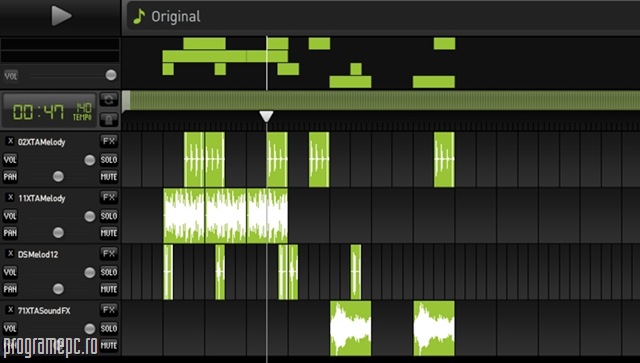Solo the DSMelod12 track

[x=109, y=272]
